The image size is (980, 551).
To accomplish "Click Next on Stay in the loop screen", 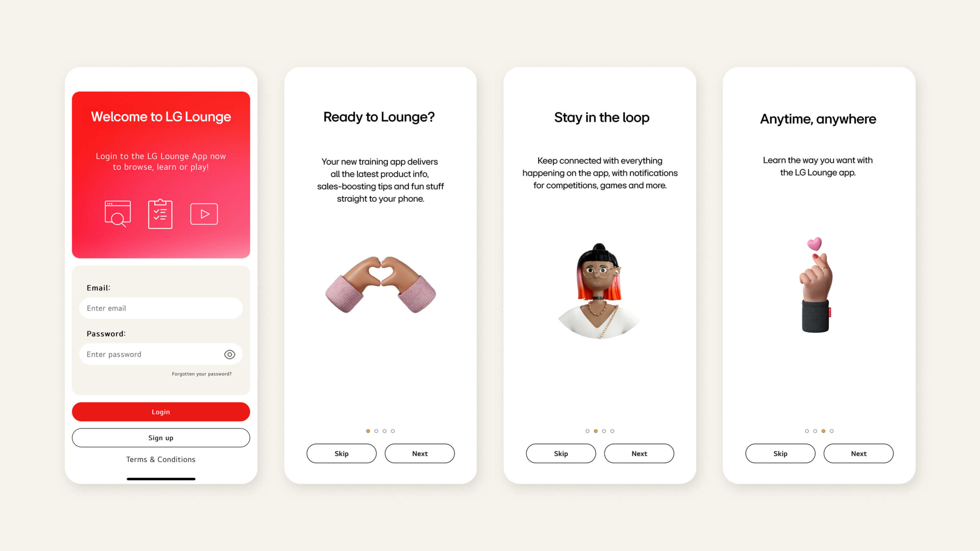I will pos(639,453).
